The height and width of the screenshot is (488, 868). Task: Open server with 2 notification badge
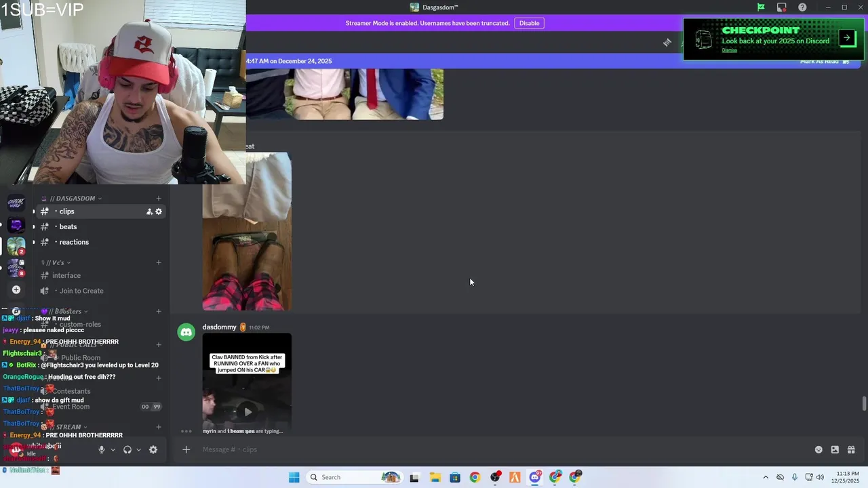click(x=16, y=246)
